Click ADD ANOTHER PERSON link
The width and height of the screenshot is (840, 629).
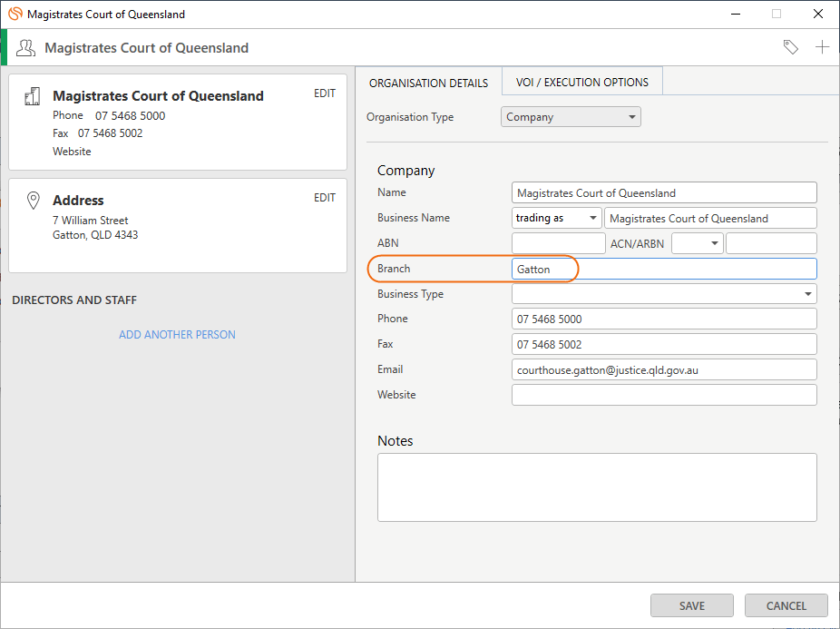177,335
